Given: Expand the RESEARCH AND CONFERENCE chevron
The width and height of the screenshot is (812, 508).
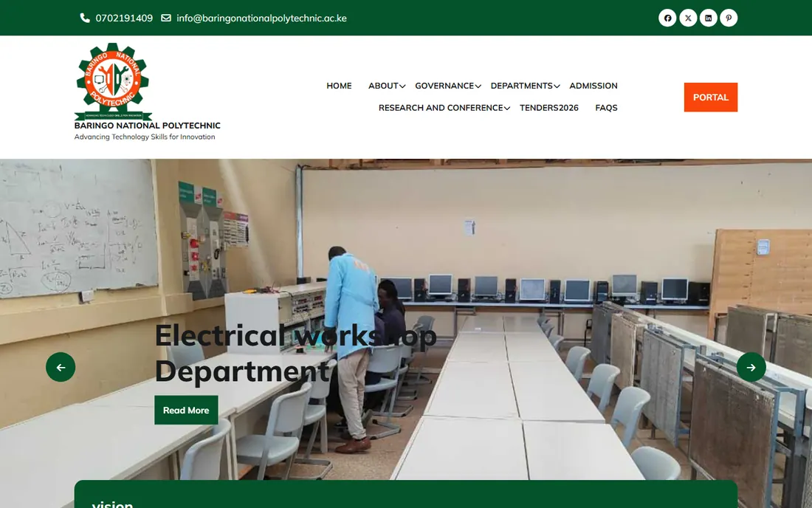Looking at the screenshot, I should click(507, 109).
